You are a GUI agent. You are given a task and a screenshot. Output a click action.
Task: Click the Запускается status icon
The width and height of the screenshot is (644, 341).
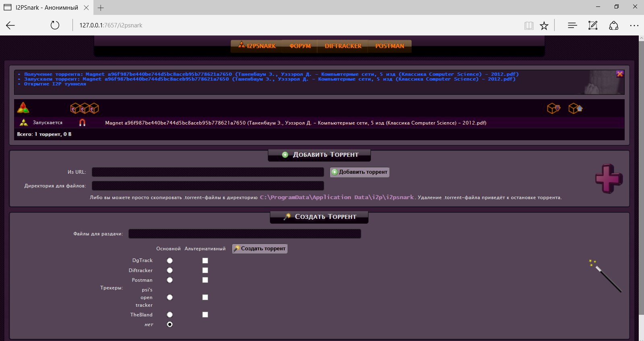(x=24, y=123)
